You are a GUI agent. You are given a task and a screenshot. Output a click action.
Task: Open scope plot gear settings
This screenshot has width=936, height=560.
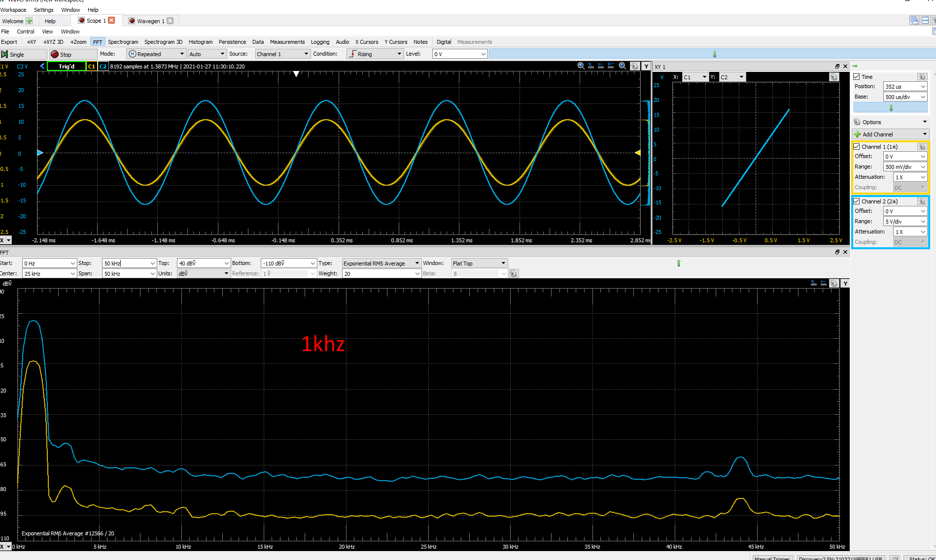635,66
